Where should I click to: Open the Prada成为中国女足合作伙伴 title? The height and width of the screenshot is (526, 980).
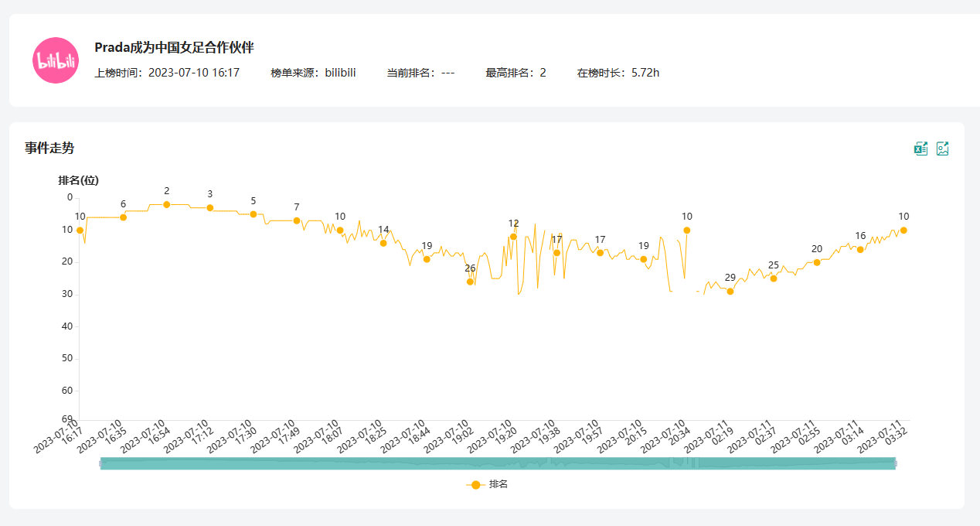(x=174, y=47)
